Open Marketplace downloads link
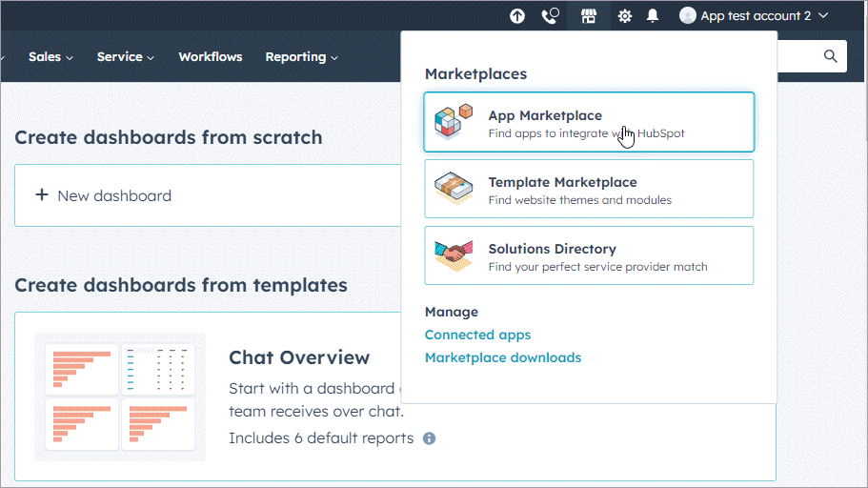 point(503,357)
